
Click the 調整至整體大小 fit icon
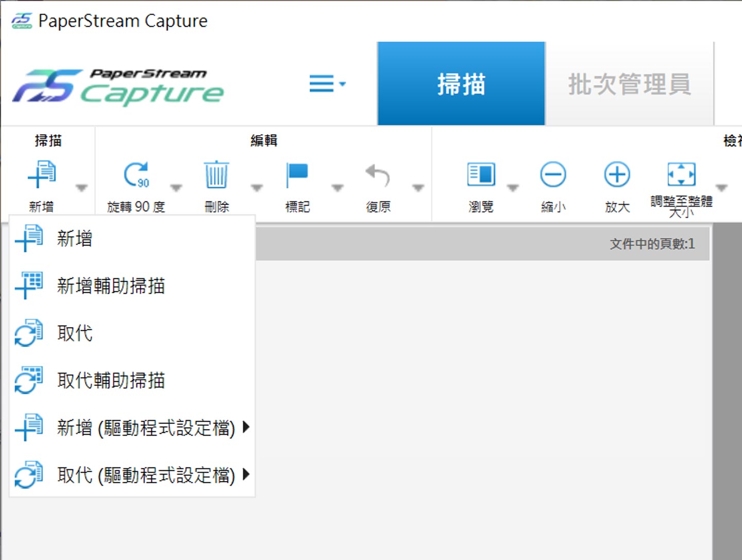click(x=681, y=174)
